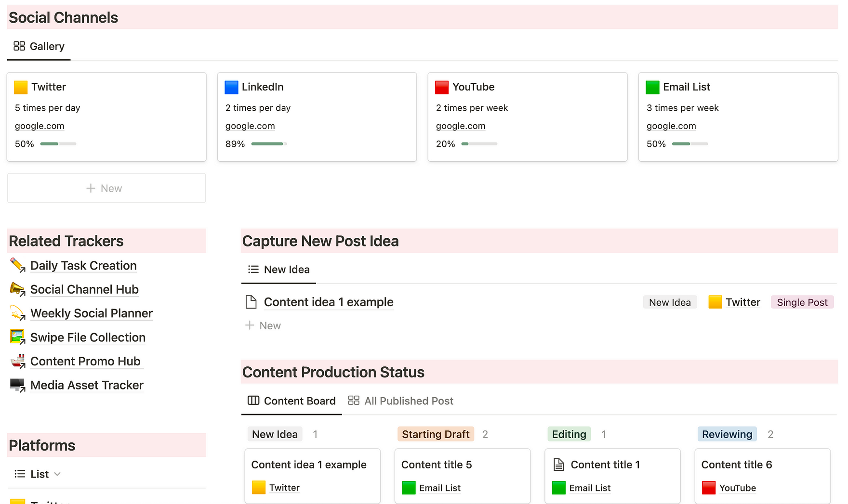The height and width of the screenshot is (504, 848).
Task: Add a new row under New Idea list
Action: point(263,326)
